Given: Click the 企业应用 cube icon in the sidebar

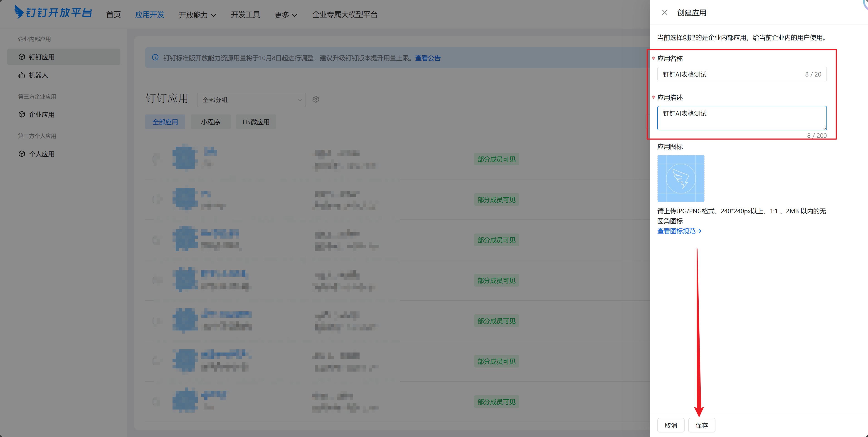Looking at the screenshot, I should point(22,114).
